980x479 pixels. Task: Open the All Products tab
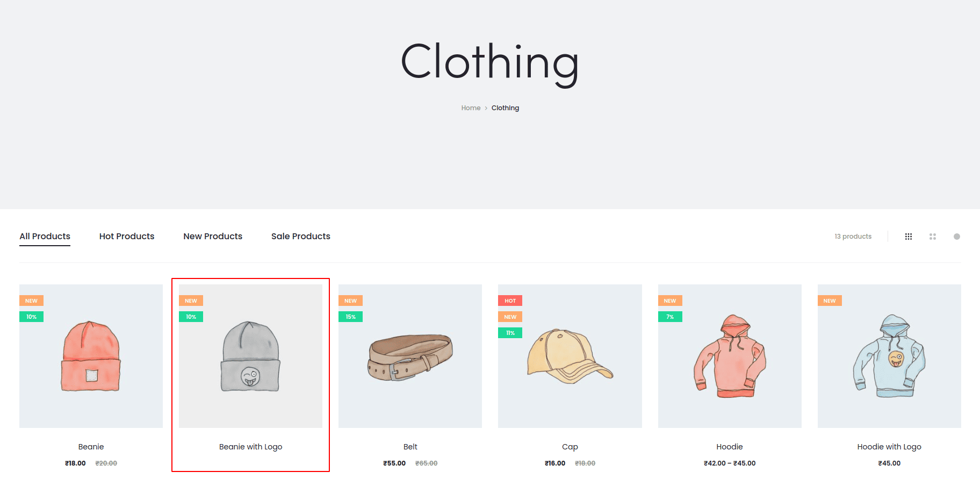click(45, 236)
